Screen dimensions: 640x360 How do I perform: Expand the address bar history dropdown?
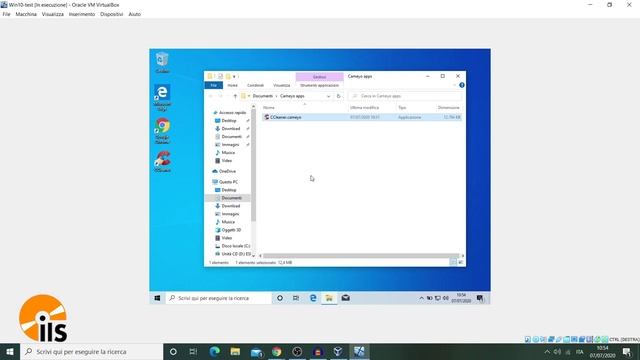[x=328, y=96]
